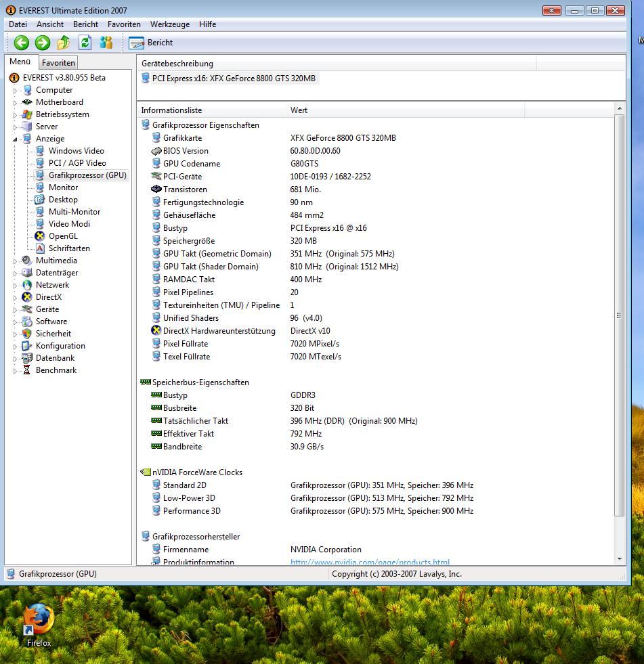
Task: Select the Software icon in the tree
Action: point(27,322)
